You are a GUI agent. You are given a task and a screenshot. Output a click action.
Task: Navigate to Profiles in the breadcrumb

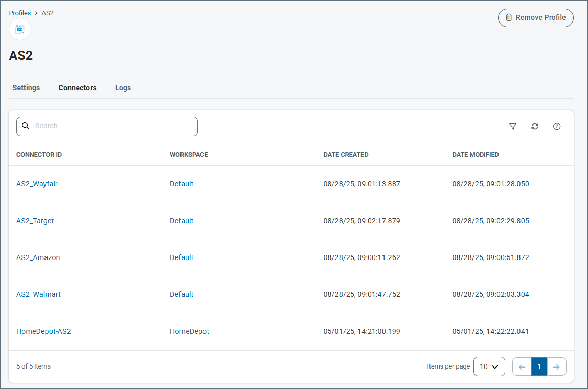click(19, 13)
